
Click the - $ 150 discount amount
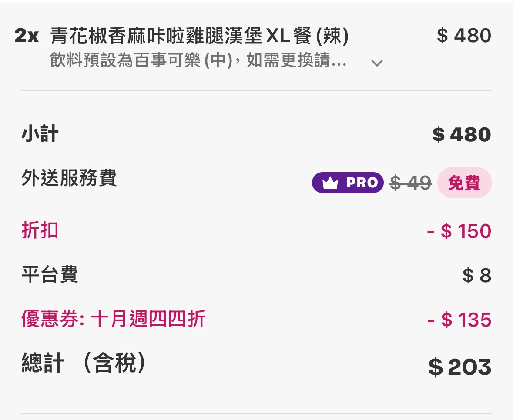pyautogui.click(x=459, y=231)
